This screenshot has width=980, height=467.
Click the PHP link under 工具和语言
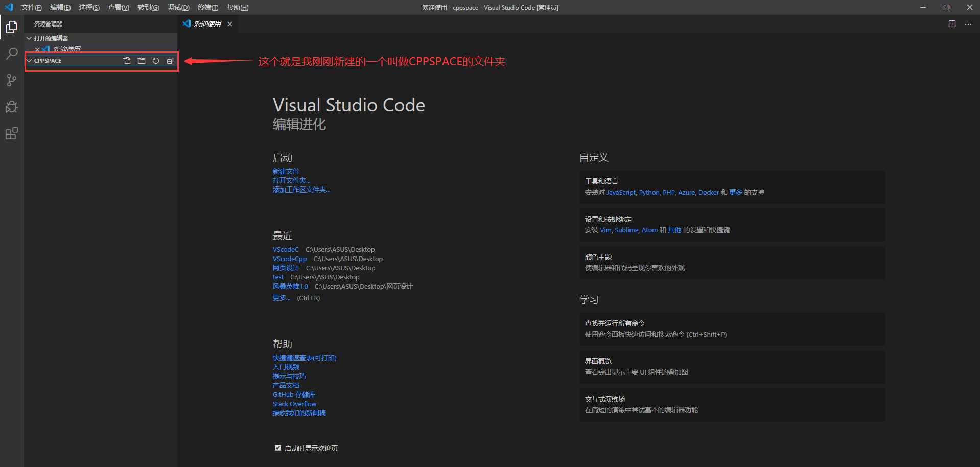669,192
